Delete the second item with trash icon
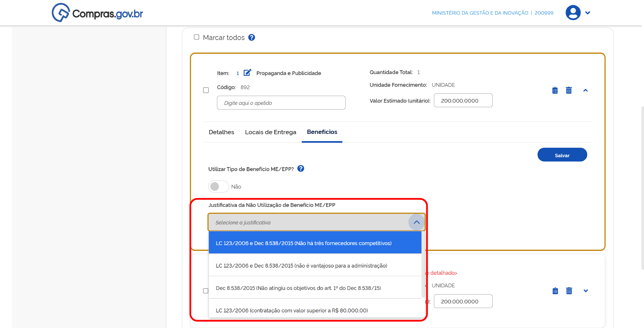Image resolution: width=644 pixels, height=328 pixels. click(569, 291)
